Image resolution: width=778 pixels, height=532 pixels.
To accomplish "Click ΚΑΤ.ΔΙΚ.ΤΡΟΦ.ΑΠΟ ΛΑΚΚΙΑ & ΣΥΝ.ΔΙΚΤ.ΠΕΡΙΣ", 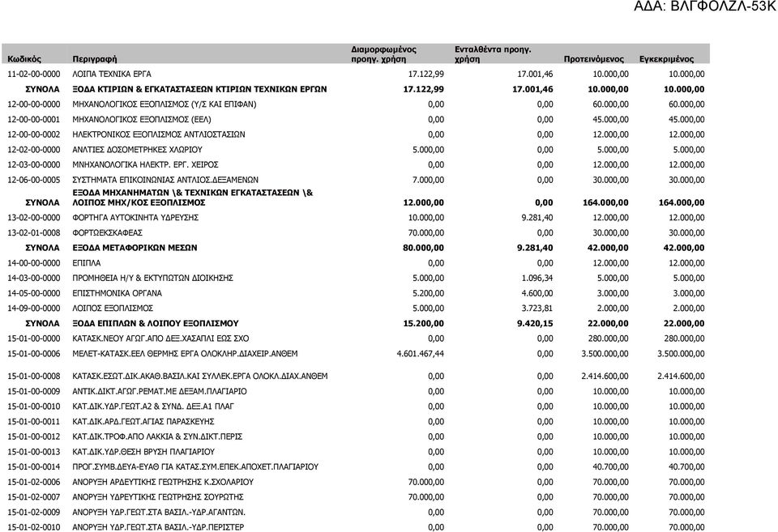I will tap(157, 436).
